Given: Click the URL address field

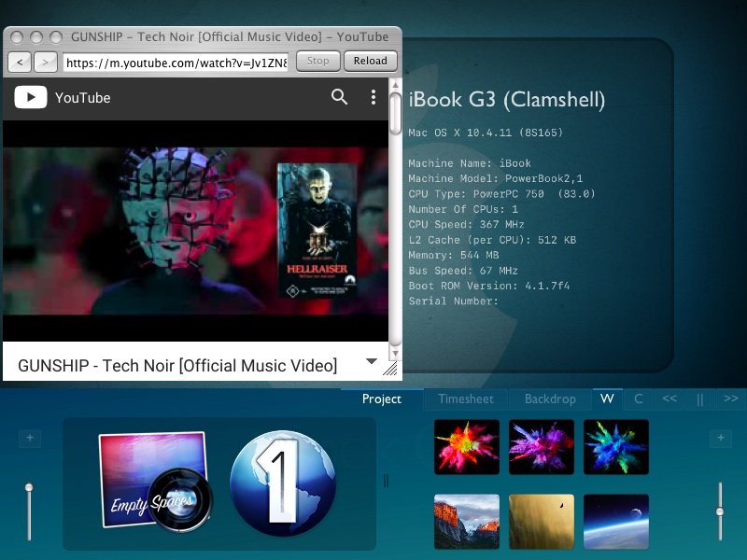Looking at the screenshot, I should click(176, 63).
